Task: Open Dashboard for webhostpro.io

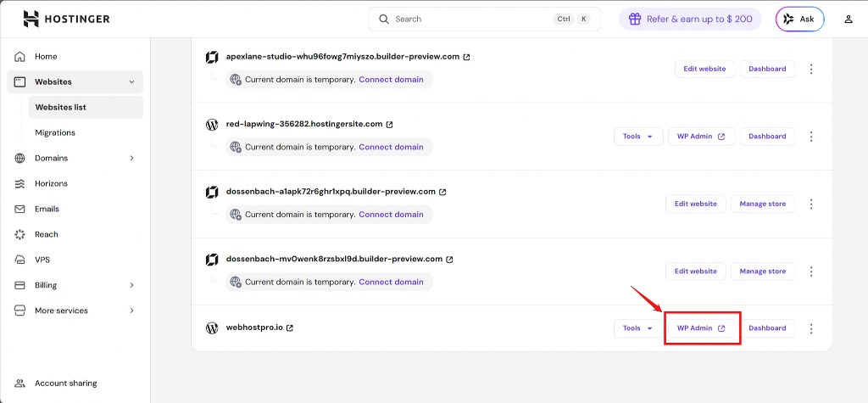Action: point(767,328)
